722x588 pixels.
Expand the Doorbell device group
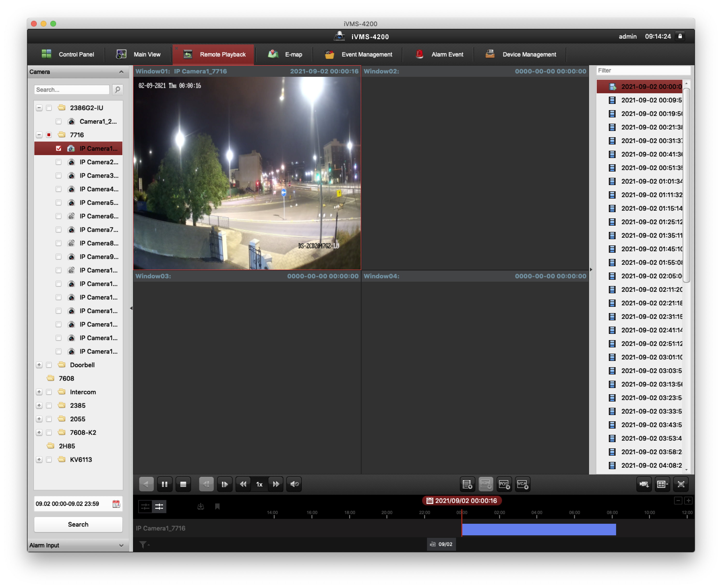pyautogui.click(x=39, y=365)
